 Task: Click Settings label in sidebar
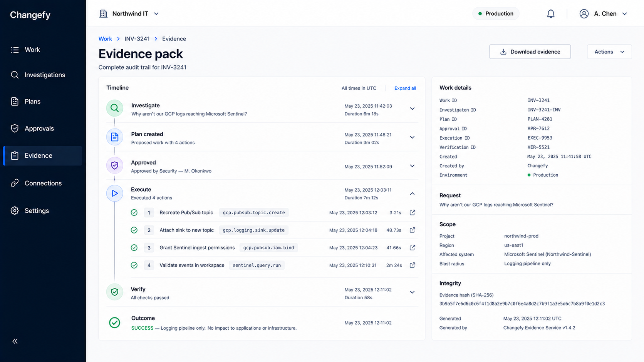(37, 211)
